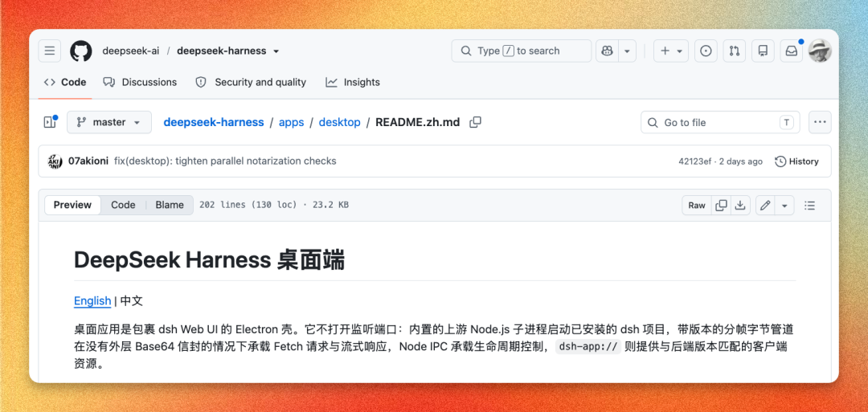
Task: Open more edit options dropdown
Action: coord(784,205)
